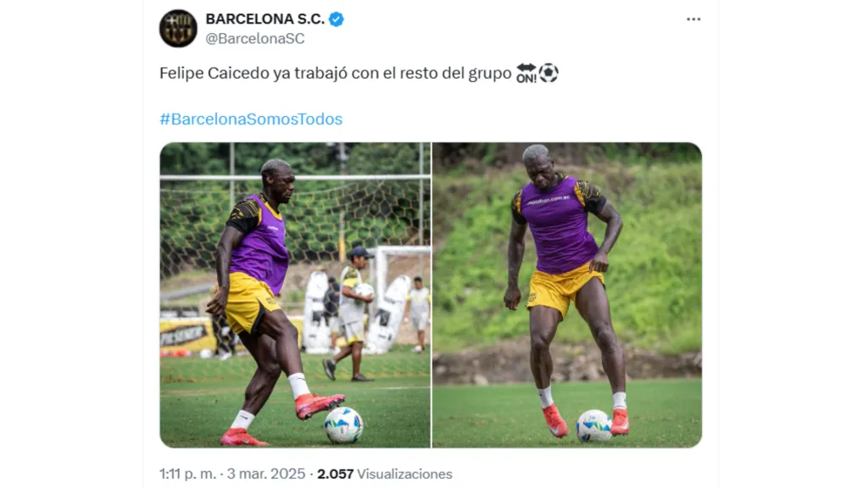
Task: Open the #BarcelonaSomosTodos hashtag
Action: [x=251, y=119]
